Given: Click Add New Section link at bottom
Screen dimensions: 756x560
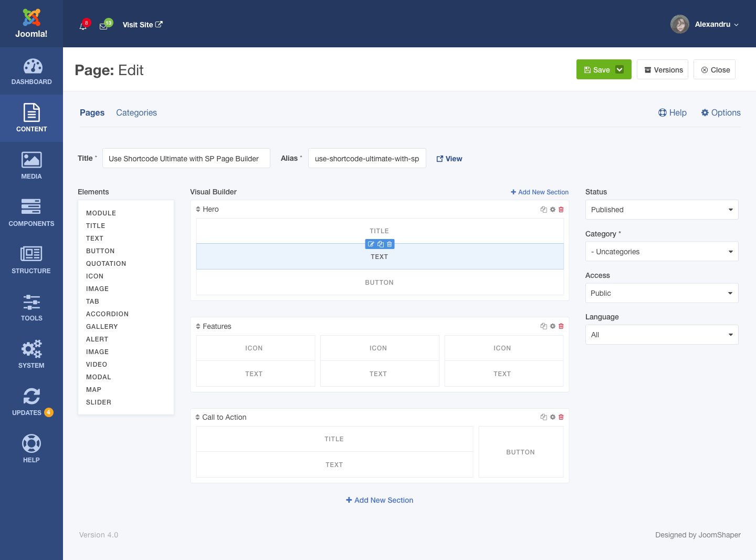Looking at the screenshot, I should 380,500.
